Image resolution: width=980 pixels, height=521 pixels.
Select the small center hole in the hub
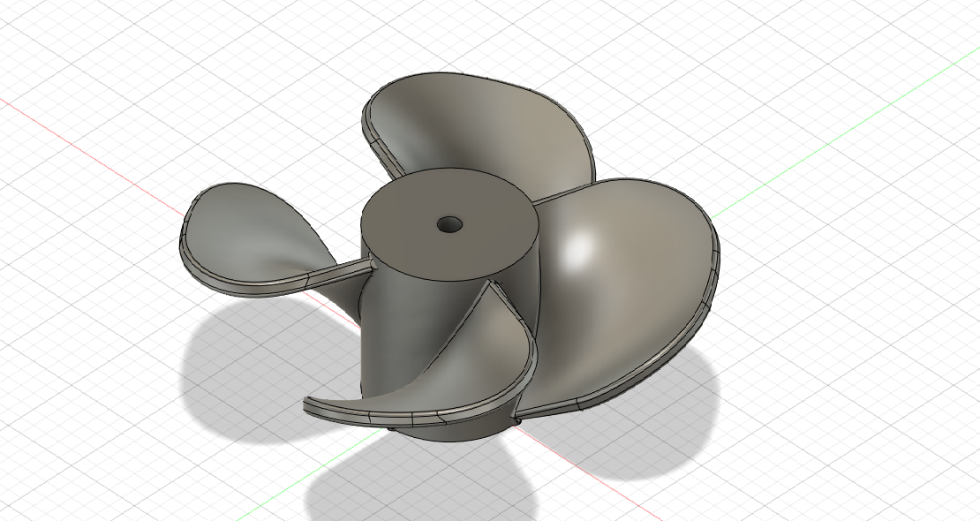pos(449,224)
